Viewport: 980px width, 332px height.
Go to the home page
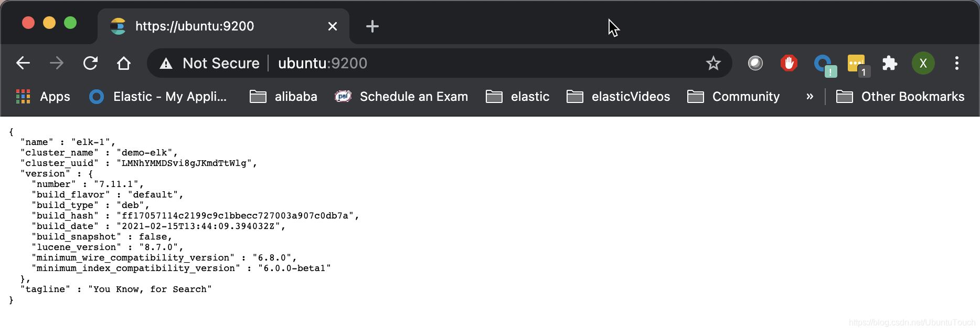[124, 63]
